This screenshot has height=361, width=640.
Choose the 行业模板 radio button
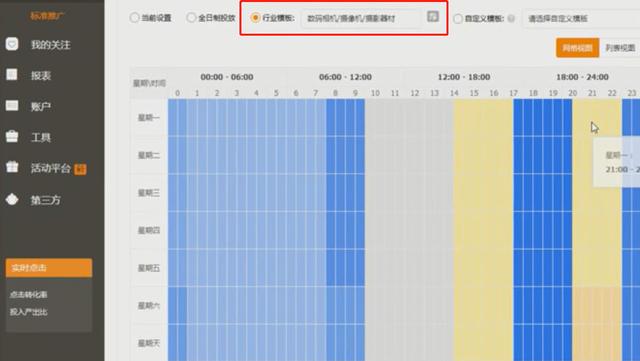[256, 18]
